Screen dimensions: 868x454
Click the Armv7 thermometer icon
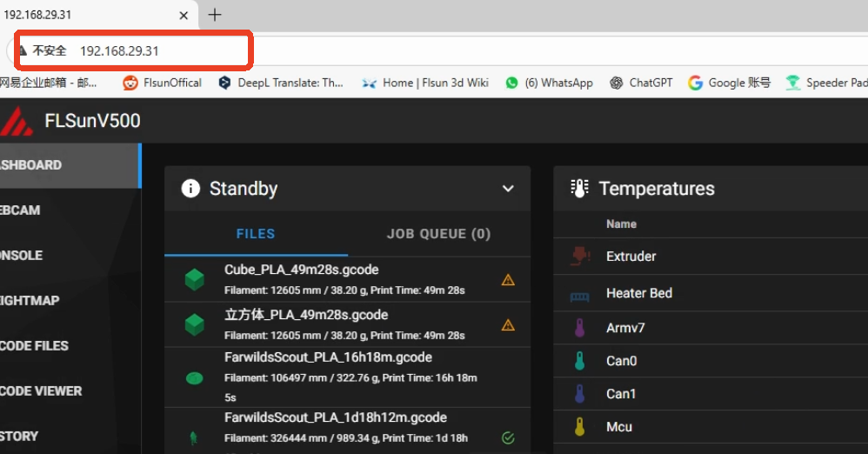[579, 328]
